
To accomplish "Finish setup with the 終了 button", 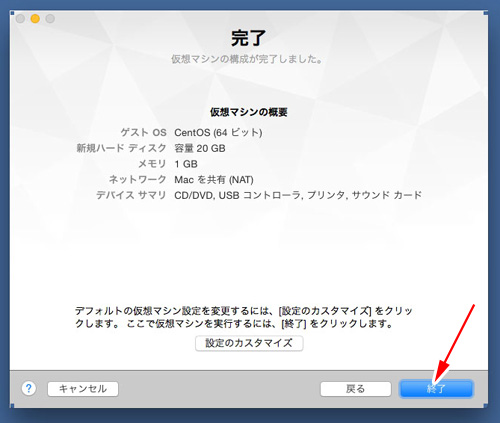I will (436, 389).
